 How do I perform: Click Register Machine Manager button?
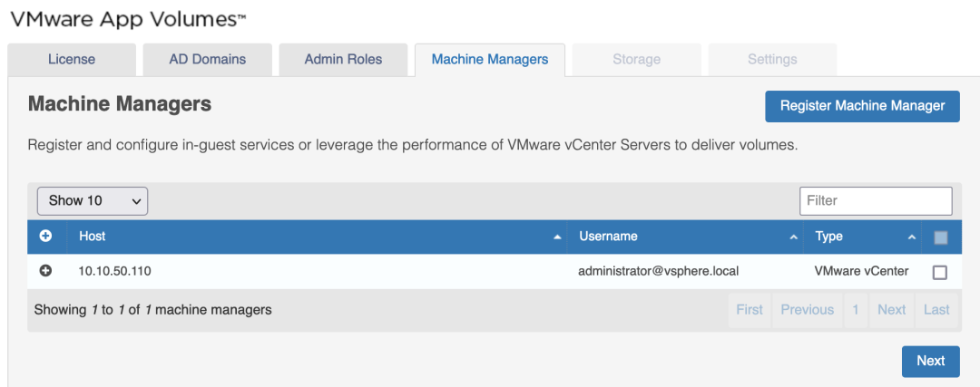click(x=862, y=106)
